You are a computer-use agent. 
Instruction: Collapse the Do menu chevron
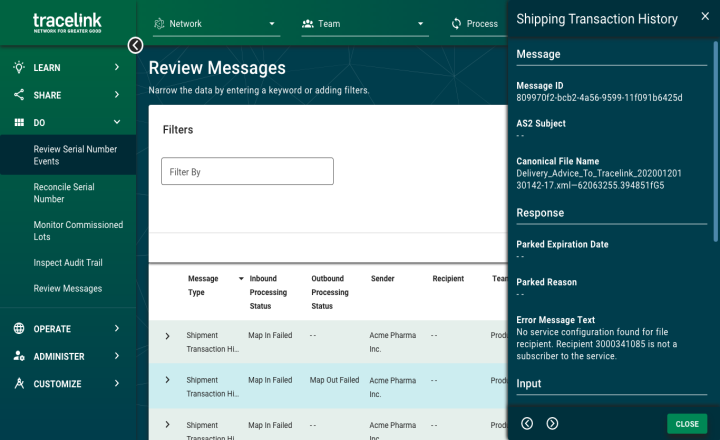[x=117, y=122]
